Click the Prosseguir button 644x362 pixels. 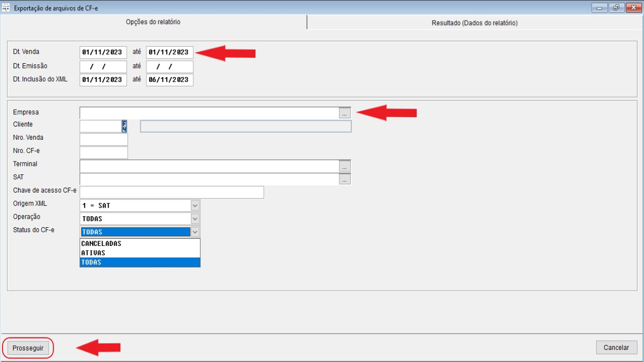[28, 348]
